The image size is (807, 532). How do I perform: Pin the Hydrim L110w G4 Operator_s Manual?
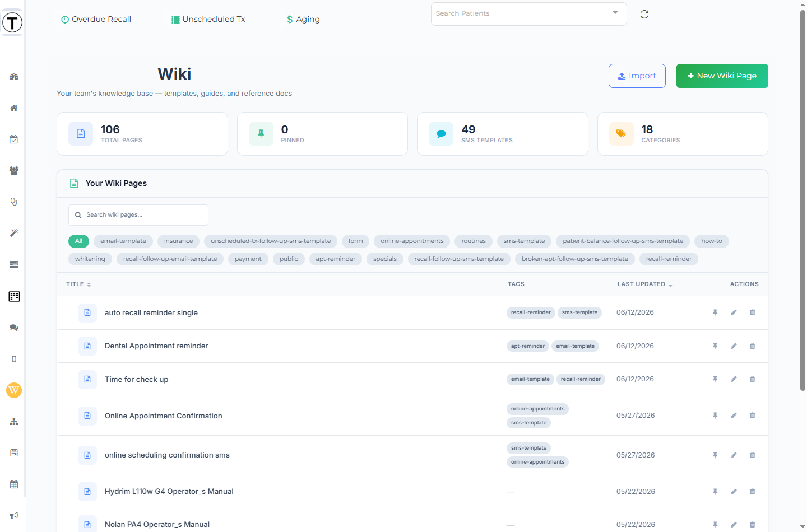[715, 492]
